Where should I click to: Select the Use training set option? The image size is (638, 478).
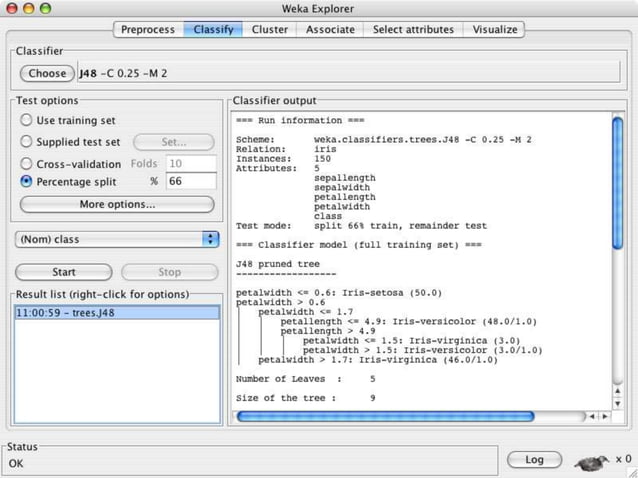(x=27, y=121)
